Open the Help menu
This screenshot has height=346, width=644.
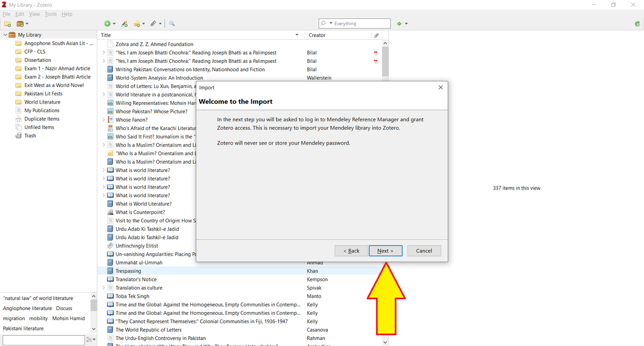(67, 14)
